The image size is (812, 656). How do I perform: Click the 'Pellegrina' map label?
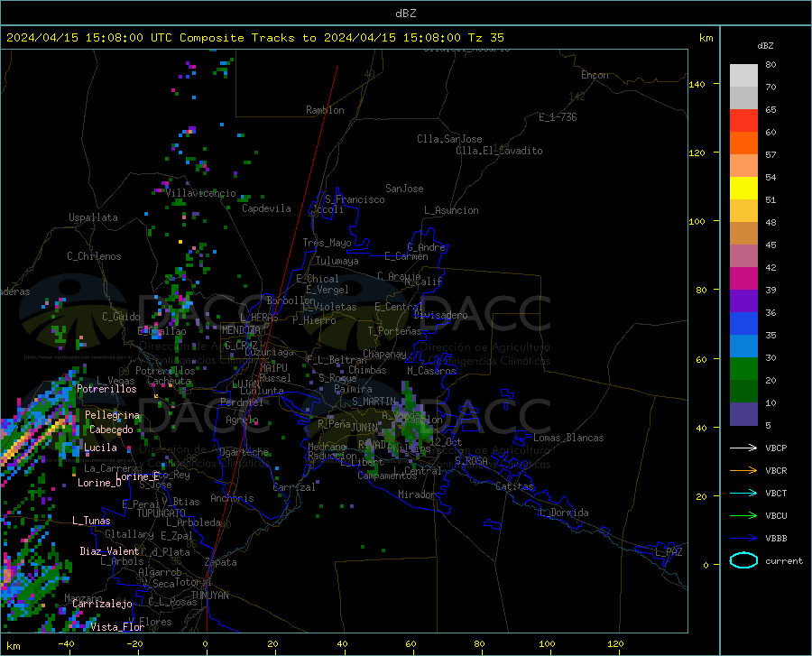point(113,415)
